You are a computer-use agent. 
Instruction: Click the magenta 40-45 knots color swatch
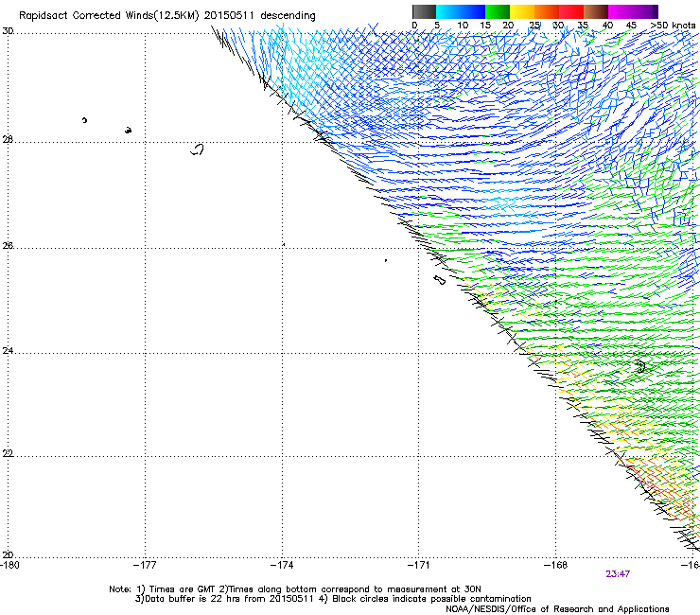pos(621,11)
